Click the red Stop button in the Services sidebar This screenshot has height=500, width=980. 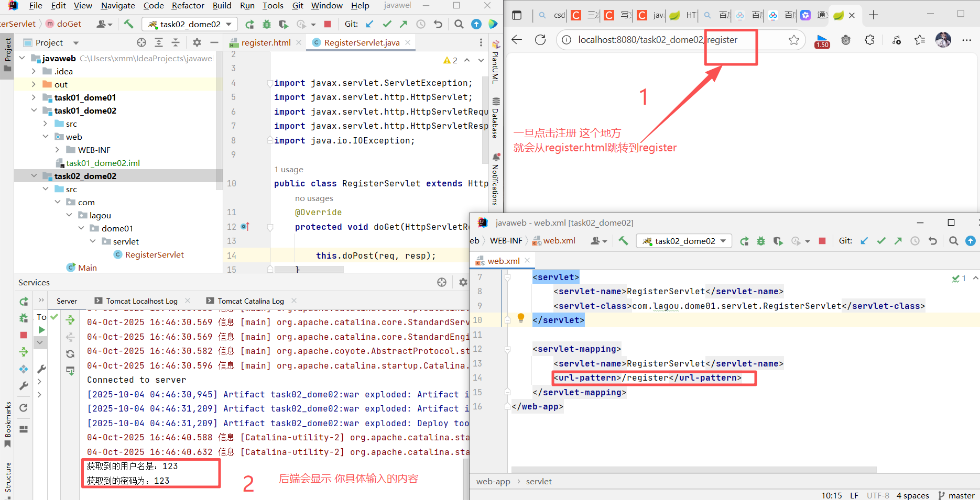pos(24,335)
